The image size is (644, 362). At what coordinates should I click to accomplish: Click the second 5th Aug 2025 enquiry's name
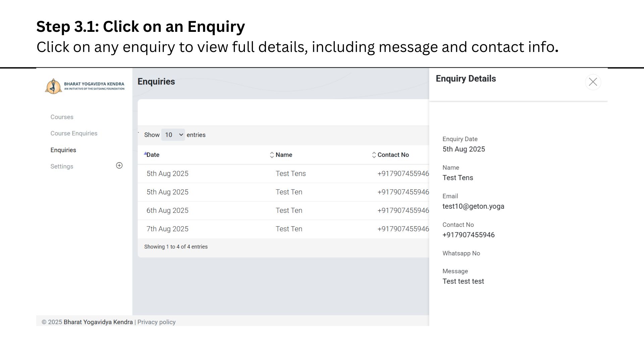tap(289, 192)
